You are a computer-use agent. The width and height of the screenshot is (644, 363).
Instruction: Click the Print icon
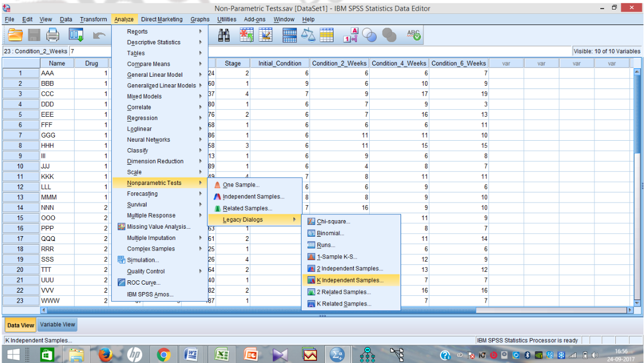click(x=53, y=35)
